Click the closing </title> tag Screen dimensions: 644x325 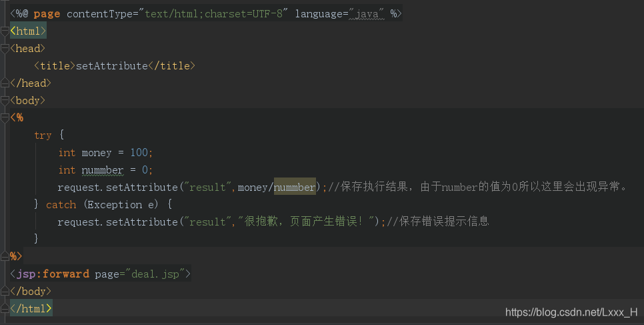(172, 66)
